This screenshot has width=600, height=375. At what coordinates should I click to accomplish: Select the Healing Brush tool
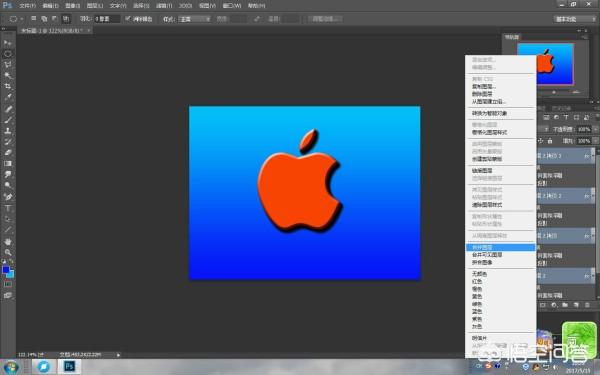[8, 109]
